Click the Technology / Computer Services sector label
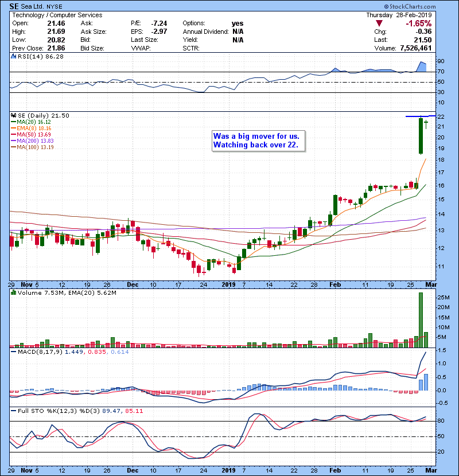Screen dimensions: 459x476 tap(57, 15)
